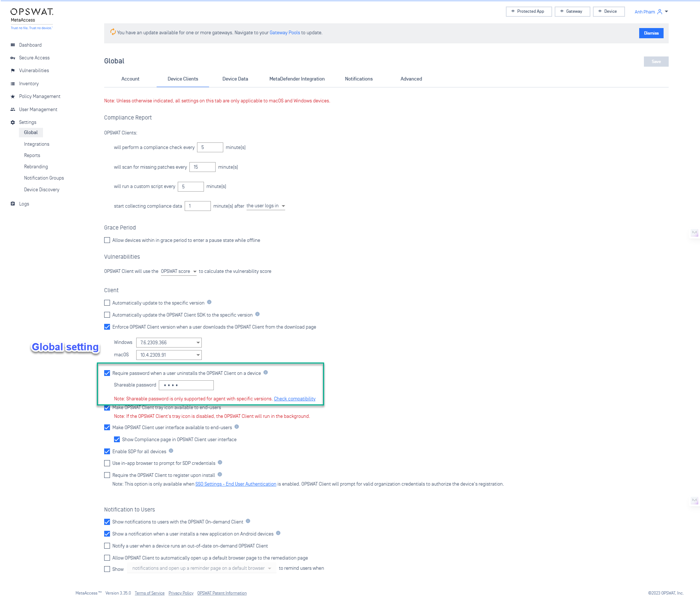Open the Notifications tab
The image size is (700, 604).
(359, 79)
